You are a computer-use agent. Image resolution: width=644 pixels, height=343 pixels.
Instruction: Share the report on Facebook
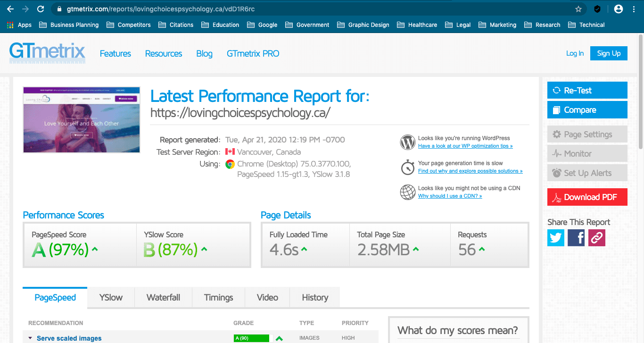point(576,238)
